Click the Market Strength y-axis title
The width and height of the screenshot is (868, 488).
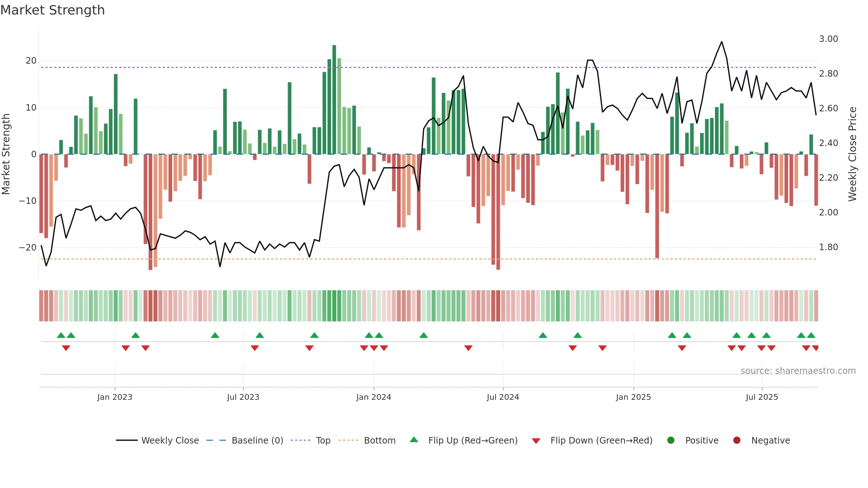(6, 154)
